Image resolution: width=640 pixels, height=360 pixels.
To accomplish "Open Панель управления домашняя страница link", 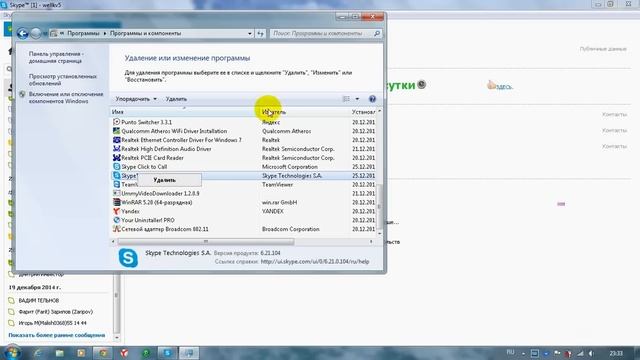I will [x=56, y=57].
